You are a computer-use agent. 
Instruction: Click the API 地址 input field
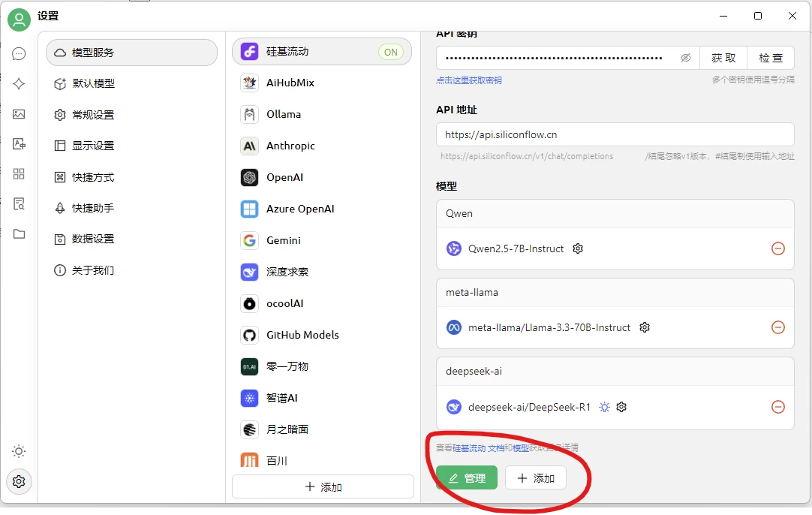pos(615,135)
